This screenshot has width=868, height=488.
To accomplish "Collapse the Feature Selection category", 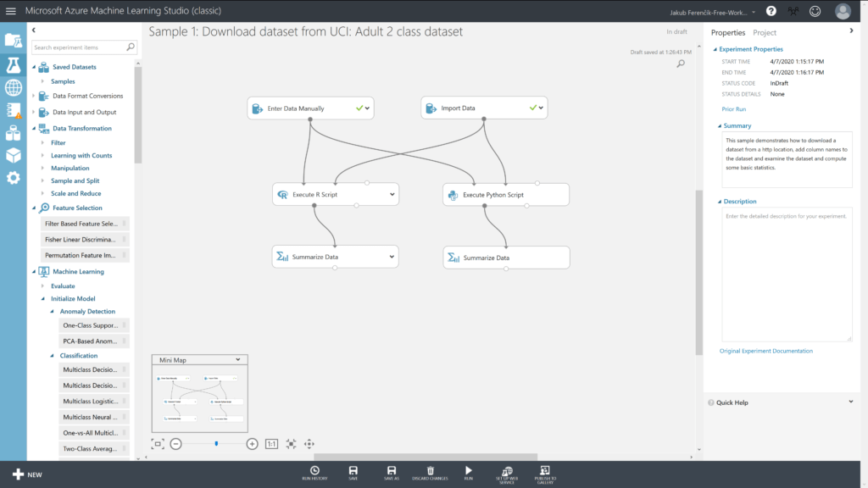I will 34,208.
